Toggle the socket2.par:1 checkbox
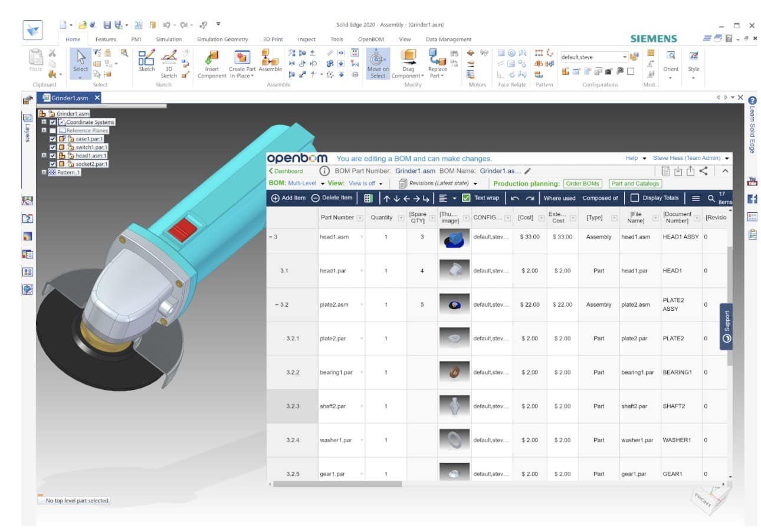Image resolution: width=761 pixels, height=532 pixels. [53, 164]
